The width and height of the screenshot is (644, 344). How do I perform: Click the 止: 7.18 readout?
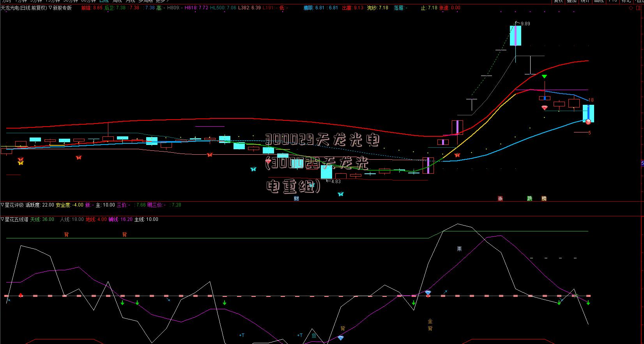[x=429, y=8]
